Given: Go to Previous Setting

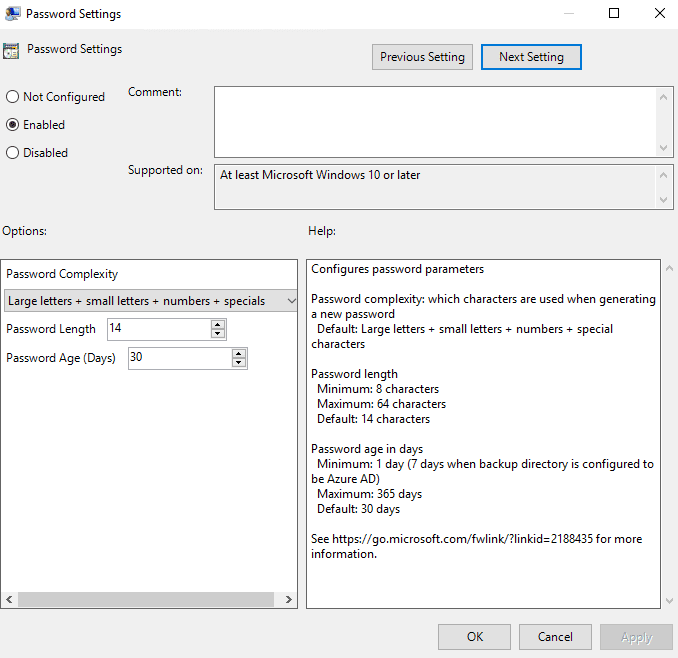Looking at the screenshot, I should click(422, 57).
